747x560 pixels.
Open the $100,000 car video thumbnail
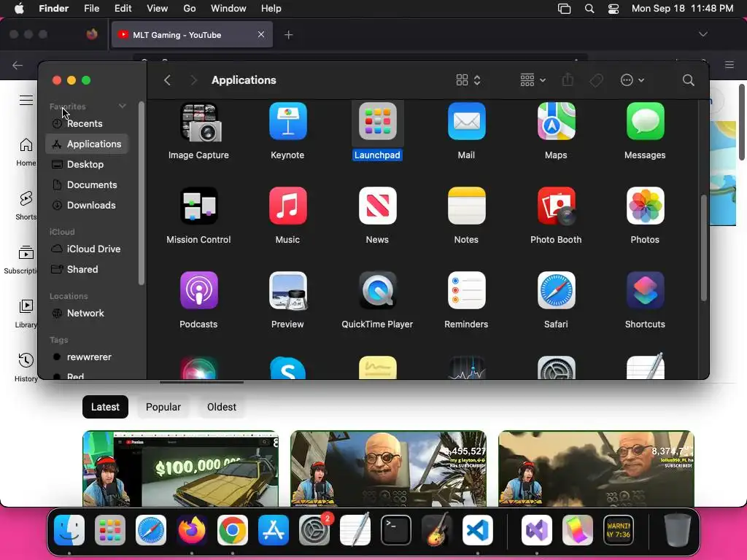pos(181,469)
